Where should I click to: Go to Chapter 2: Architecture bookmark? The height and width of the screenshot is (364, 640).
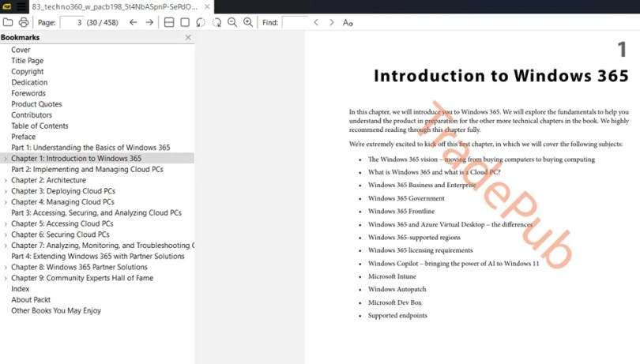coord(48,180)
